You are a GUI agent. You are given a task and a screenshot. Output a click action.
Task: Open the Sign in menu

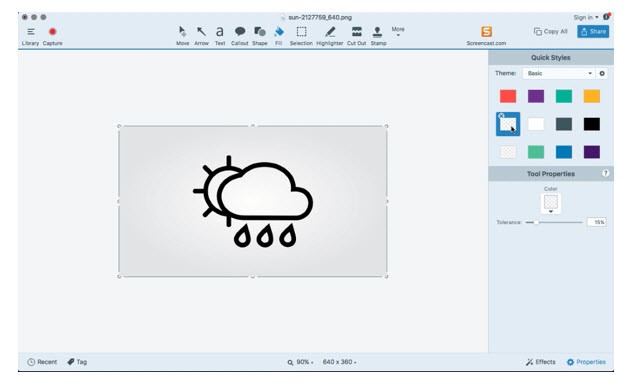point(586,18)
